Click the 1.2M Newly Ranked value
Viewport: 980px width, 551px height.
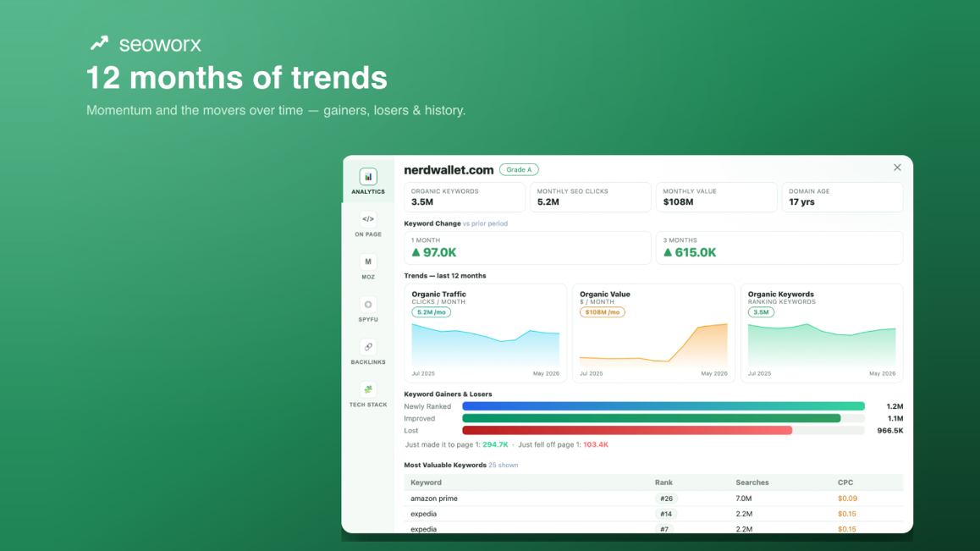point(895,406)
